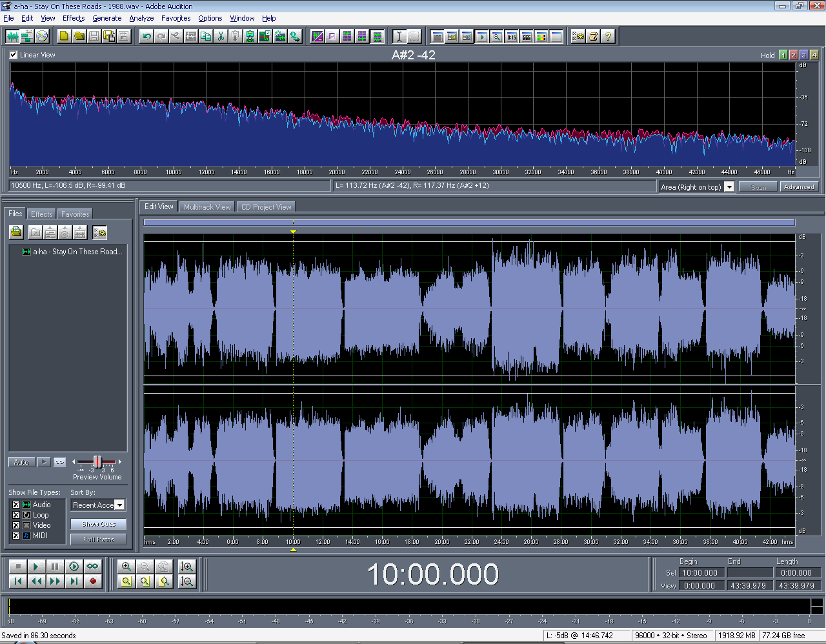Uncheck the Linear View checkbox
Image resolution: width=826 pixels, height=644 pixels.
point(14,55)
